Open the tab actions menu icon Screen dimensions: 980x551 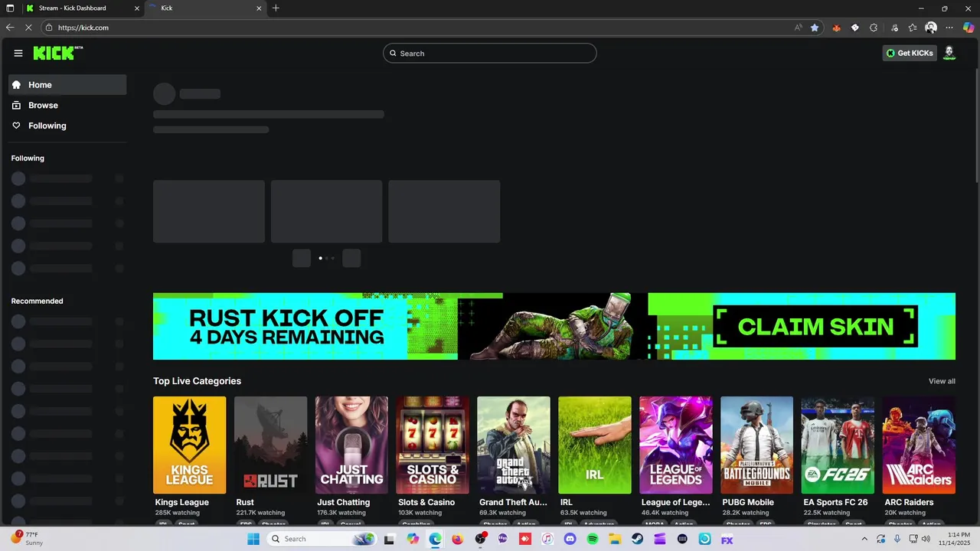pos(10,8)
